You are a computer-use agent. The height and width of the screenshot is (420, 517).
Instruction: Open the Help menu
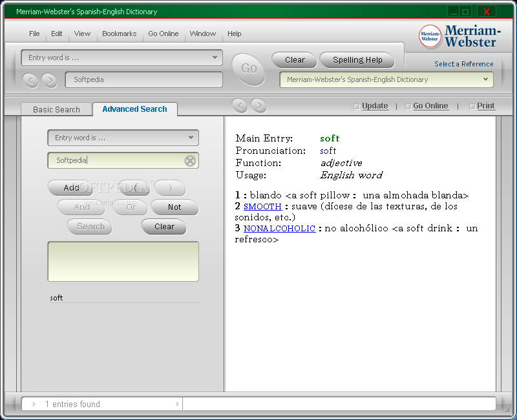pos(234,34)
